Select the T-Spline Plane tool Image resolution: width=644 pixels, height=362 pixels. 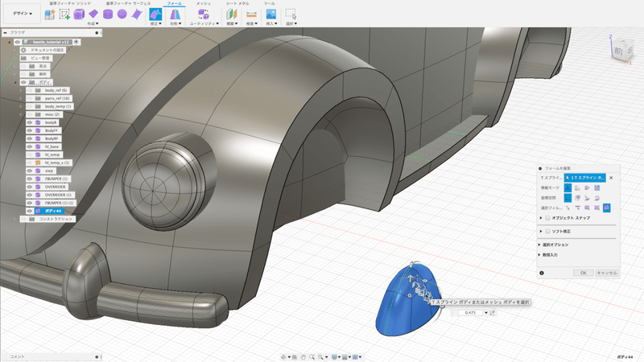(x=93, y=14)
